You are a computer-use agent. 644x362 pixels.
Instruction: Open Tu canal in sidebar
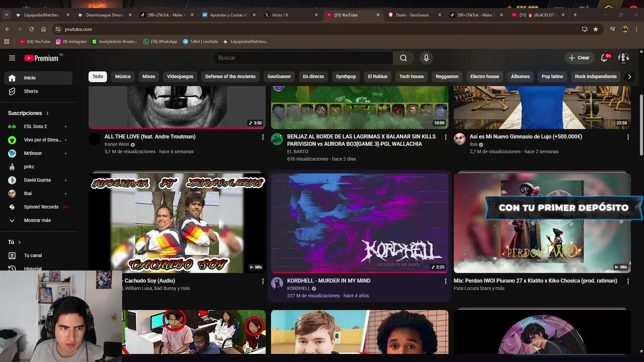pyautogui.click(x=39, y=255)
